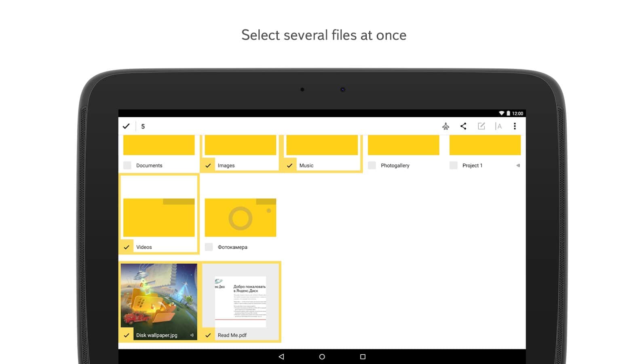This screenshot has width=644, height=364.
Task: Tap the Disk wallpaper.jpg image thumbnail
Action: click(159, 296)
